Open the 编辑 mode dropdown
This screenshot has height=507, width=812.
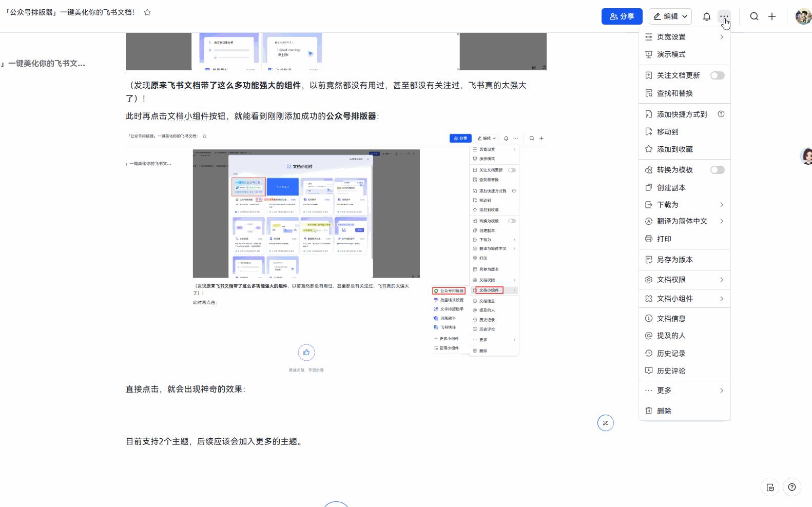coord(670,16)
